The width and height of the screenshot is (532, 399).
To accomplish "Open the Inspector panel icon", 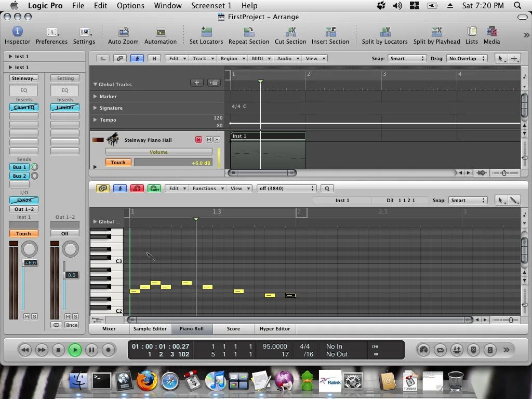I will coord(17,32).
